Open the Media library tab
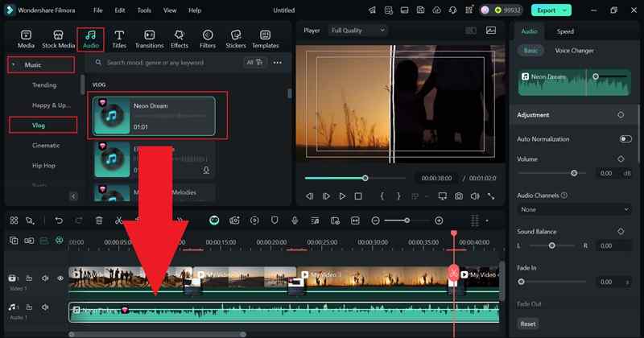 (x=26, y=39)
